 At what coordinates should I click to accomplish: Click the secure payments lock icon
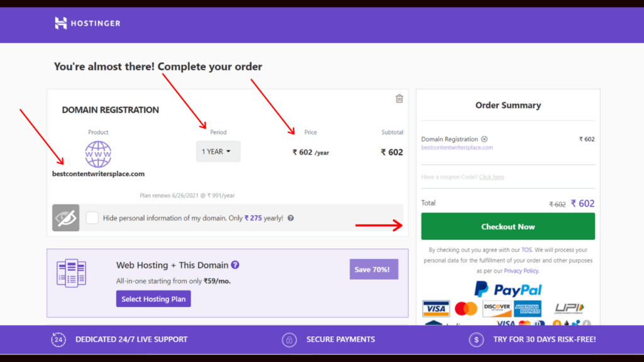point(289,339)
